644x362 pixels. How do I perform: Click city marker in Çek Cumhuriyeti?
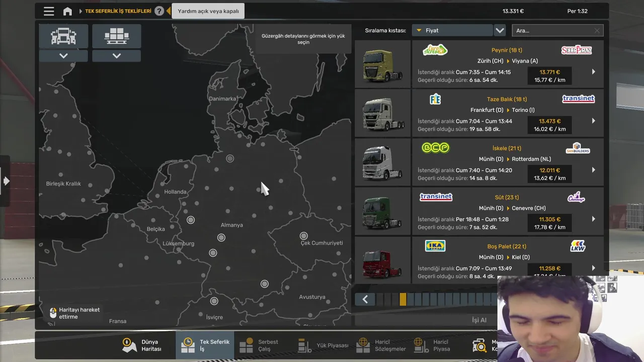point(303,236)
